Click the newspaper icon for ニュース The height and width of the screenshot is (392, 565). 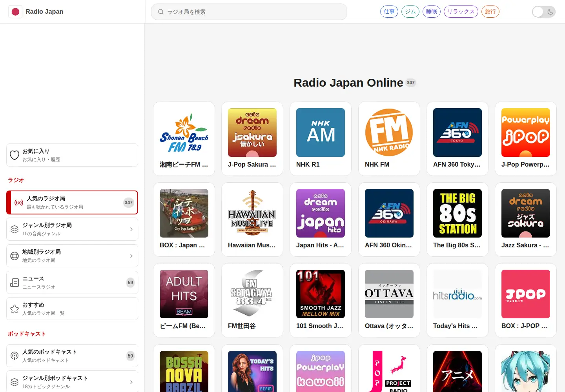(x=15, y=283)
